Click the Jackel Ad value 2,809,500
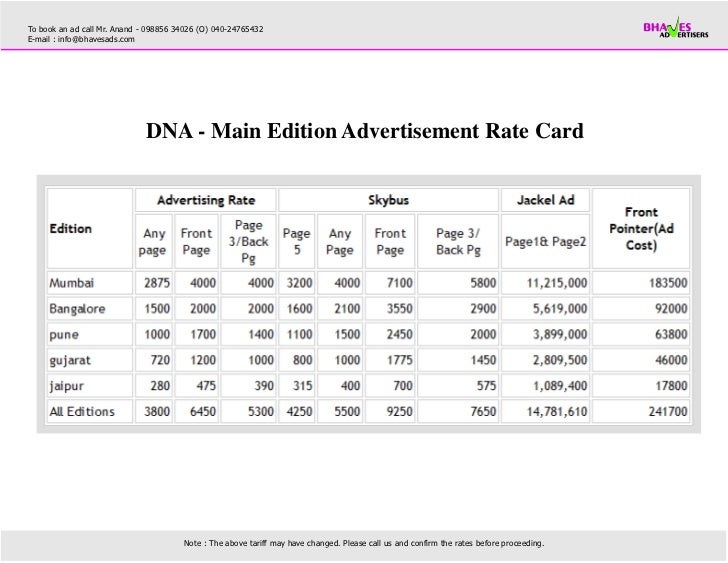 coord(560,360)
